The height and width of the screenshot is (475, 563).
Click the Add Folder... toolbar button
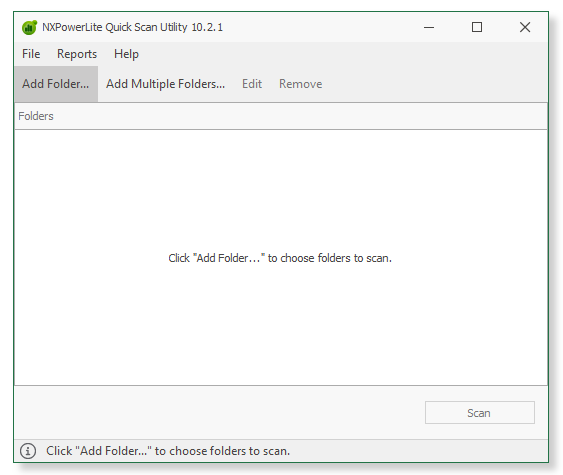(x=56, y=84)
